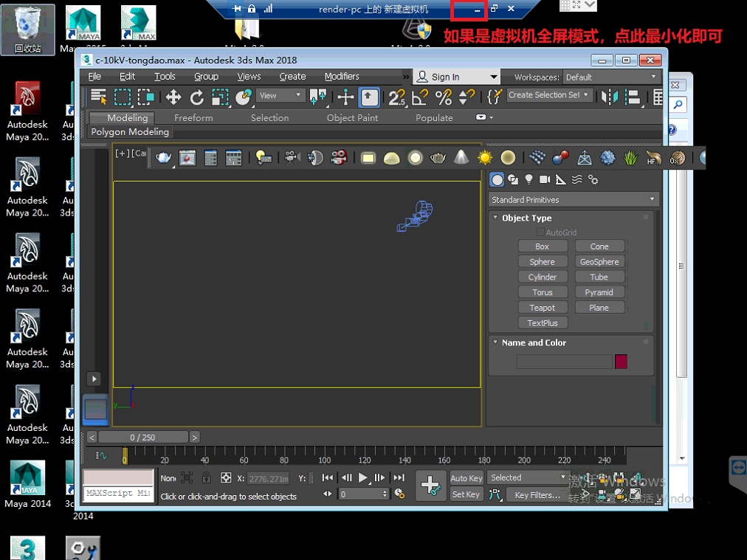Open the Workspaces Default dropdown
The height and width of the screenshot is (560, 747).
coord(612,77)
